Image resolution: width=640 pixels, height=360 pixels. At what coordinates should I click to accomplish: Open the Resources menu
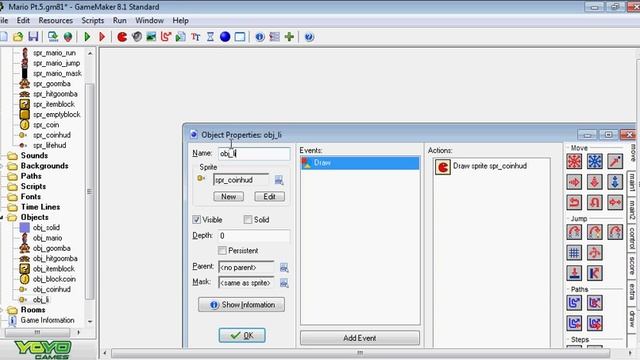56,20
